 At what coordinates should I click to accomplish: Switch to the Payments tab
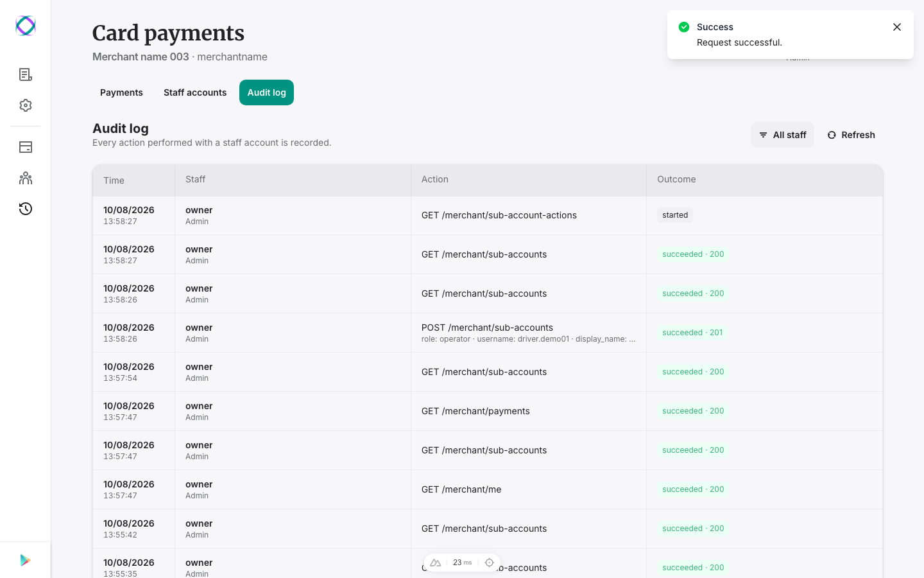[x=121, y=92]
